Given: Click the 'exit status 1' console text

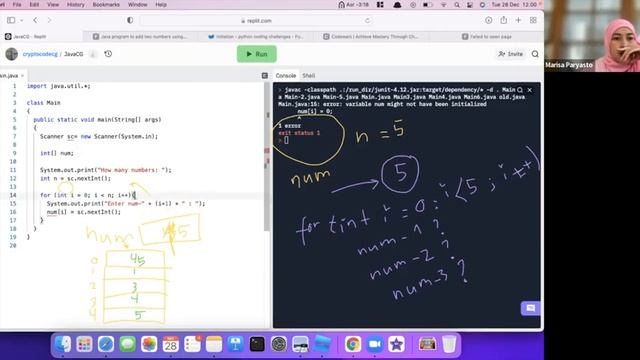Looking at the screenshot, I should (x=299, y=133).
